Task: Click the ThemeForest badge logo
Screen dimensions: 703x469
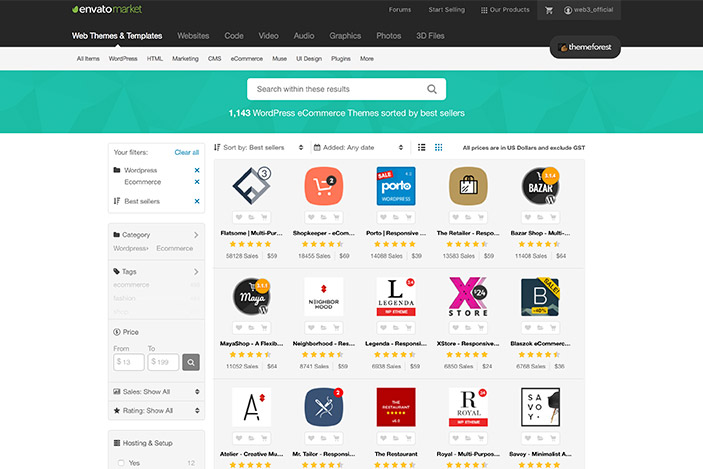Action: [x=585, y=47]
